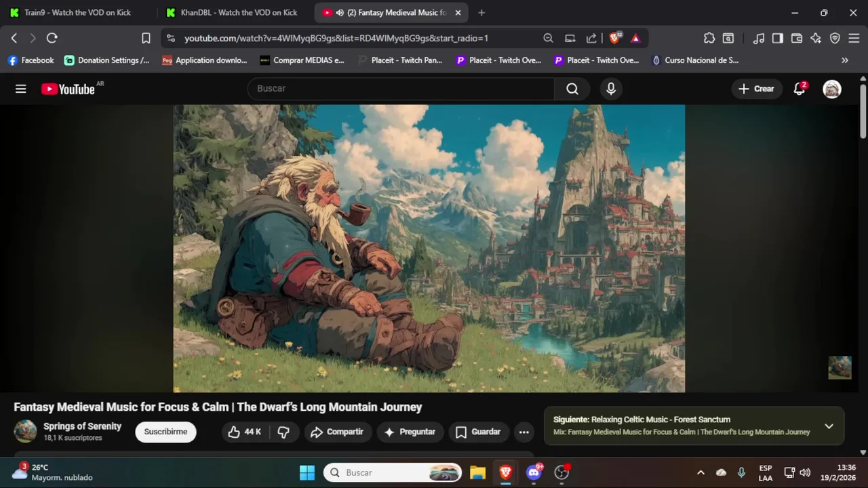
Task: Click the Springs of Serenity channel avatar
Action: pyautogui.click(x=25, y=431)
